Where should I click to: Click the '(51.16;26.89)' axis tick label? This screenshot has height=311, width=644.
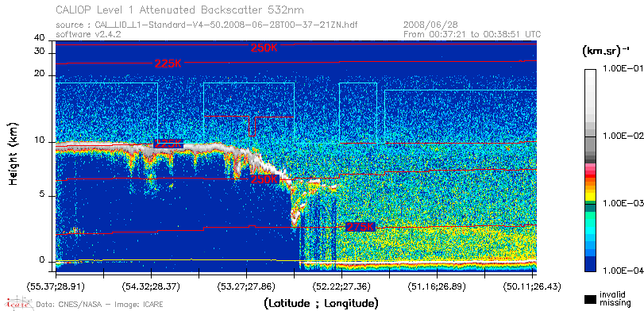(438, 286)
